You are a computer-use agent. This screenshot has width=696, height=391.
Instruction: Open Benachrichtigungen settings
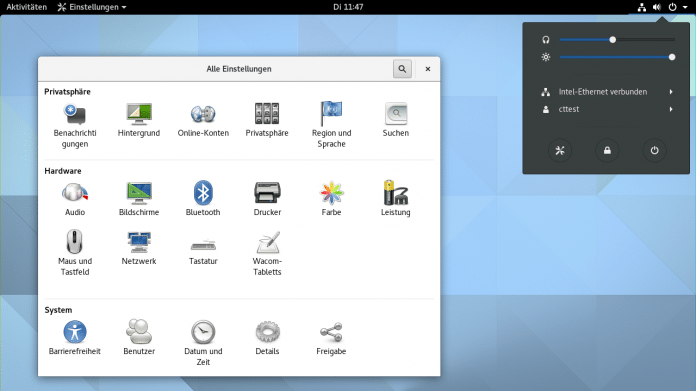tap(75, 125)
